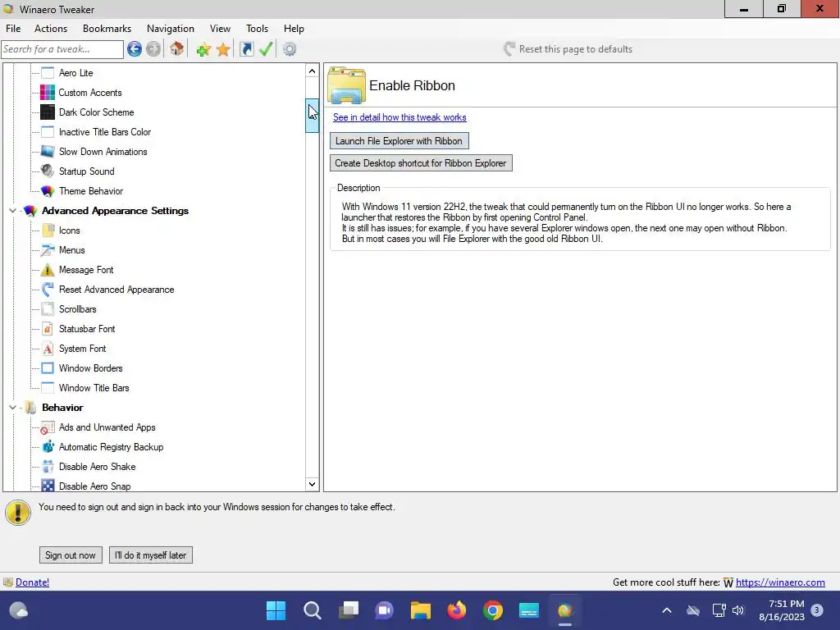Click the System Font letter icon

coord(48,349)
